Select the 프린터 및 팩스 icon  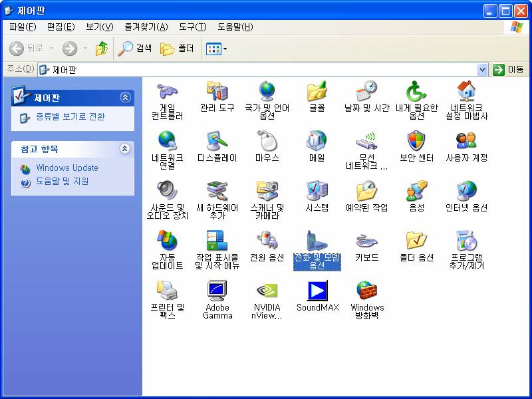tap(167, 291)
